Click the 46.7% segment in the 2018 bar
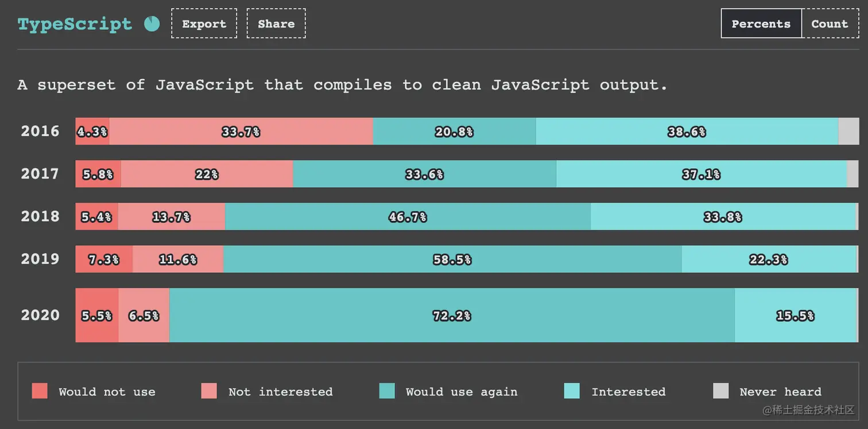 pos(408,217)
